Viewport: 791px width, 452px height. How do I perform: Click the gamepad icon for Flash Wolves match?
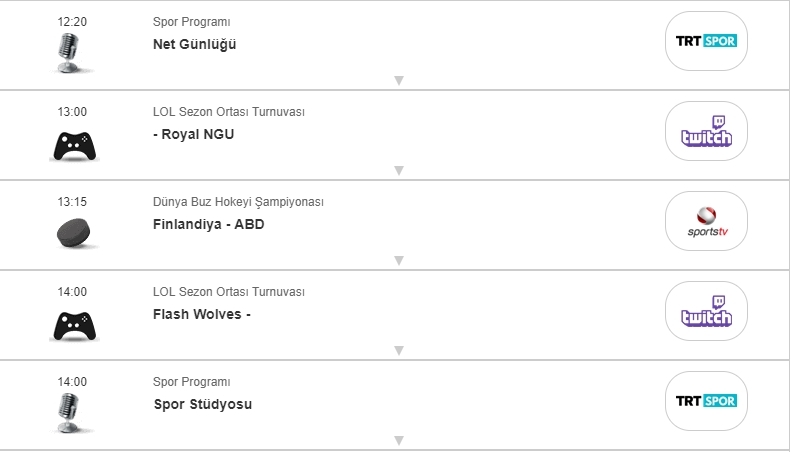coord(74,325)
